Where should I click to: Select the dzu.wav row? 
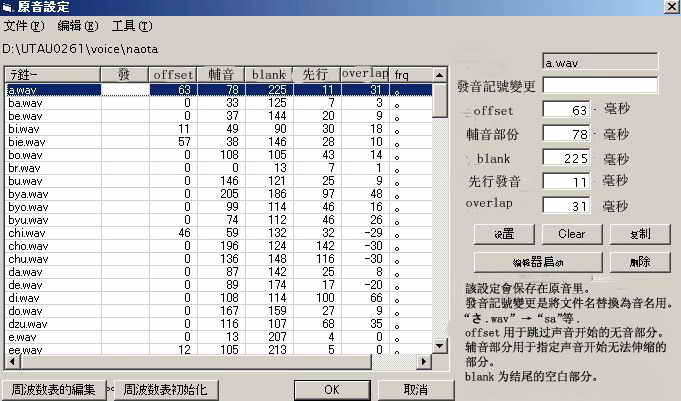click(219, 325)
